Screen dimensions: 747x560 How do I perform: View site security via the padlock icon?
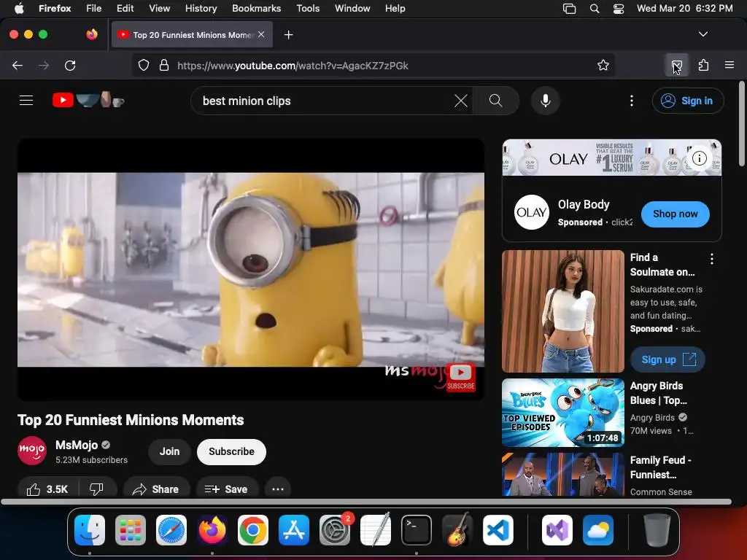[164, 65]
